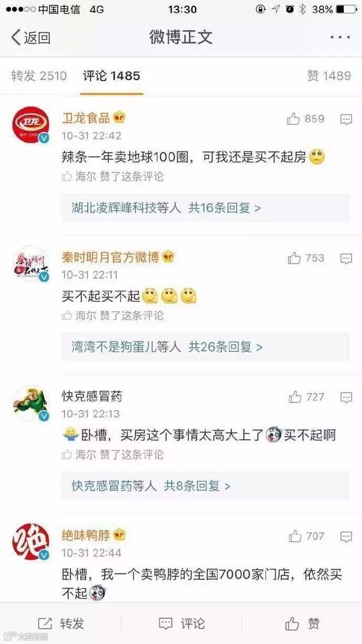Image resolution: width=362 pixels, height=644 pixels.
Task: Reply to 快克感冒药 via comment bubble icon
Action: [346, 398]
